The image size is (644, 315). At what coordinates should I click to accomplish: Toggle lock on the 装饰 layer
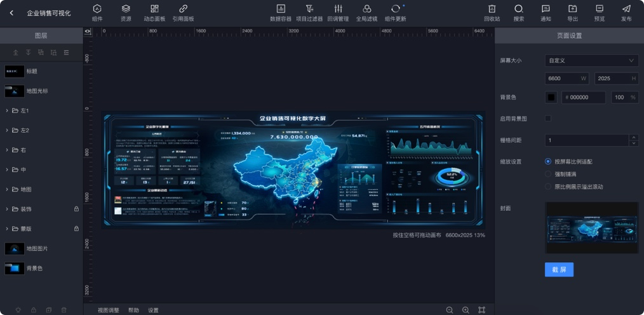click(76, 209)
